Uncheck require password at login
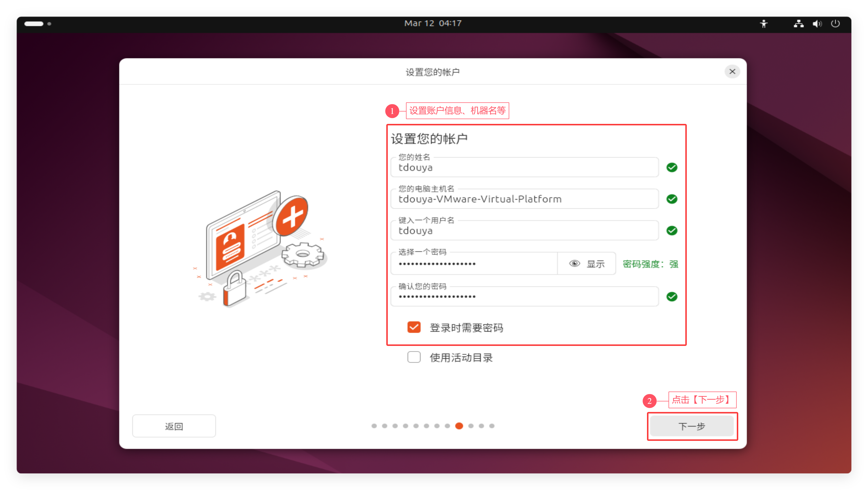868x490 pixels. click(414, 327)
